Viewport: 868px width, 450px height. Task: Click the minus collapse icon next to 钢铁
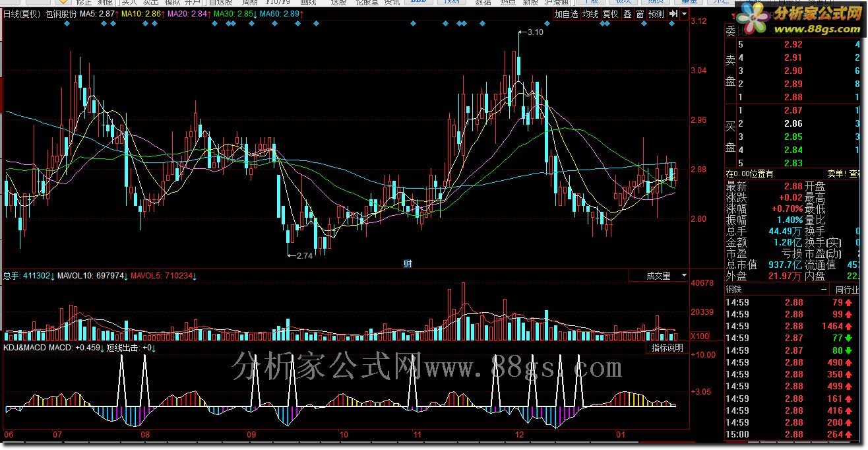tap(823, 290)
